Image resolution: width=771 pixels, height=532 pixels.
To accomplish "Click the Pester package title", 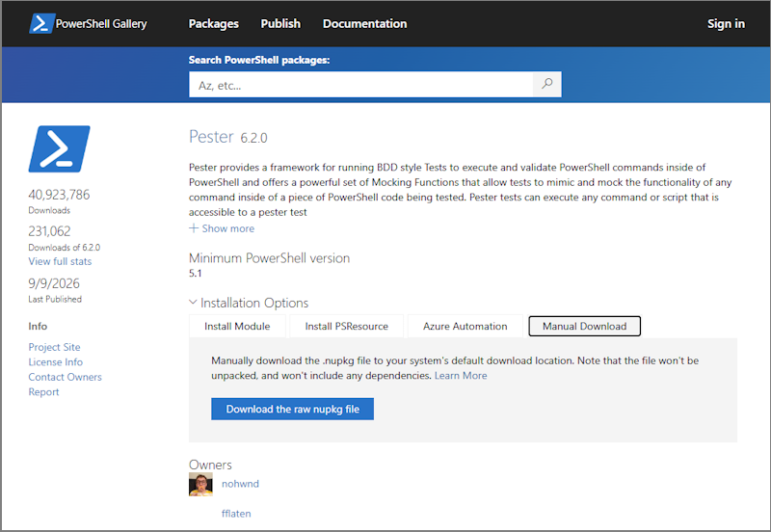I will tap(211, 137).
